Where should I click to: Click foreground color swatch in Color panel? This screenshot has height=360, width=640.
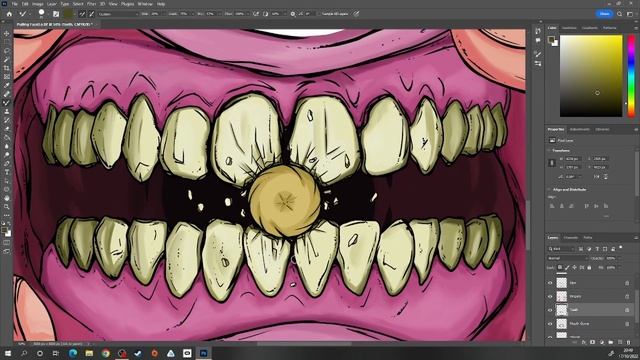coord(551,39)
